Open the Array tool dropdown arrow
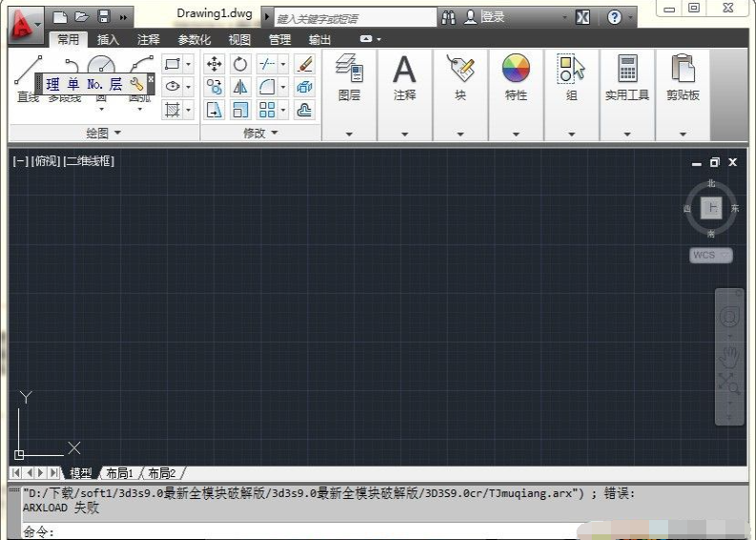Image resolution: width=756 pixels, height=540 pixels. 283,110
